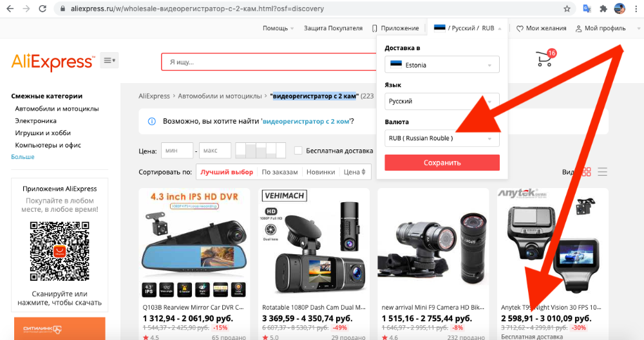Open the Язык Русский language dropdown
The height and width of the screenshot is (340, 644).
tap(442, 101)
